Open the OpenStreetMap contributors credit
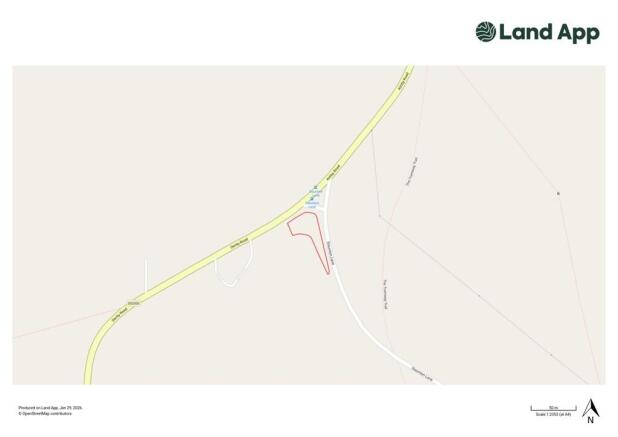Screen dimensions: 618x437 45,414
